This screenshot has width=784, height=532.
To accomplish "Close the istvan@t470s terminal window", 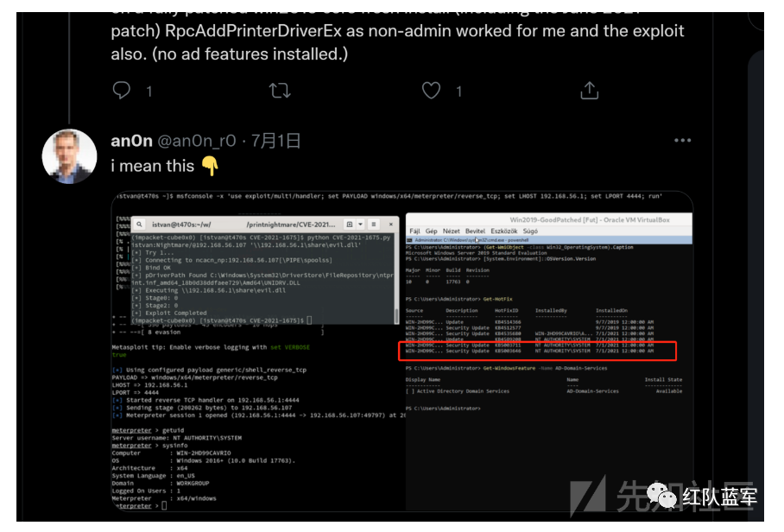I will point(391,225).
